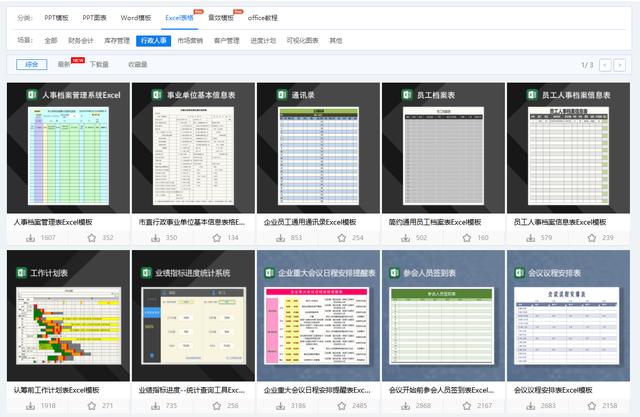
Task: Click download icon for 人事档案管理表Excel模板
Action: 31,238
